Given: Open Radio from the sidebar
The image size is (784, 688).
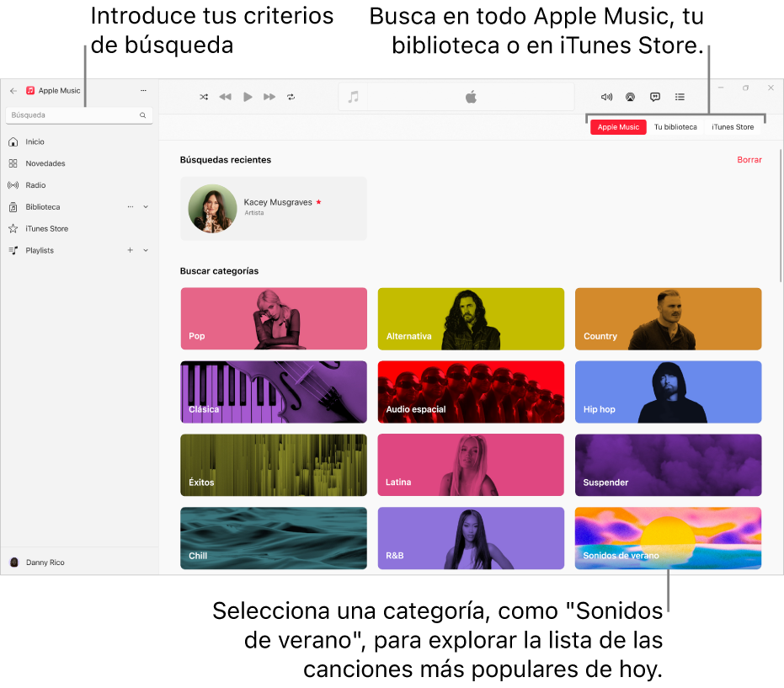Looking at the screenshot, I should pos(35,184).
